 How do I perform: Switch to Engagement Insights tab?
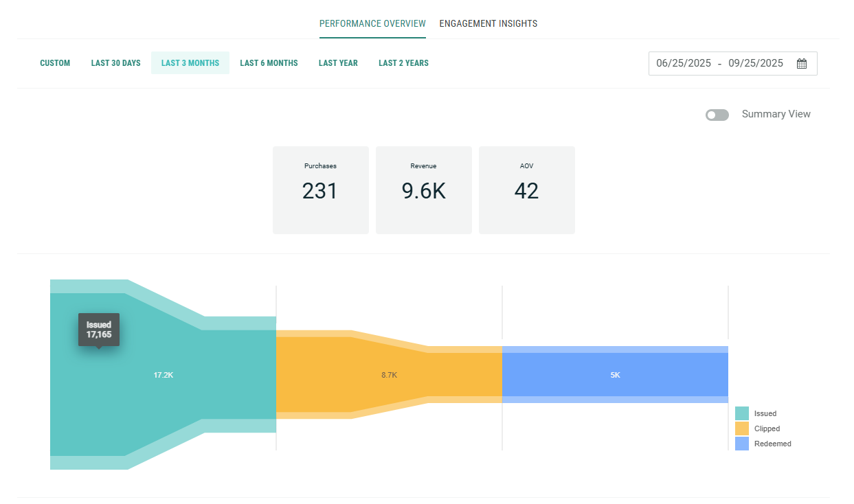click(x=488, y=23)
